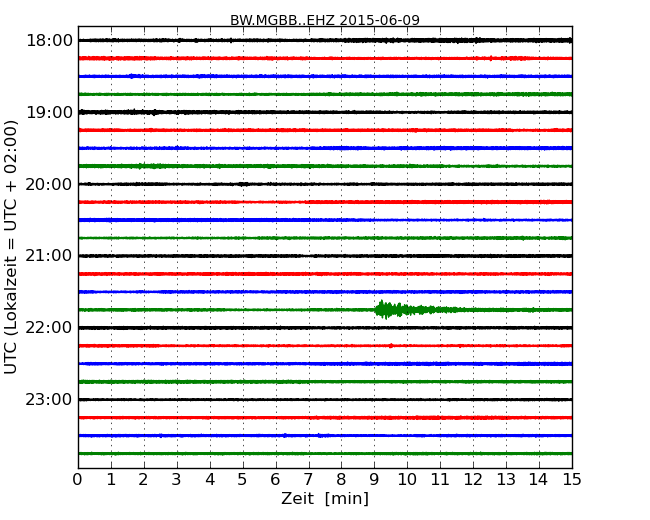Click the black 22:00 seismogram trace
The image size is (650, 520).
pos(325,328)
